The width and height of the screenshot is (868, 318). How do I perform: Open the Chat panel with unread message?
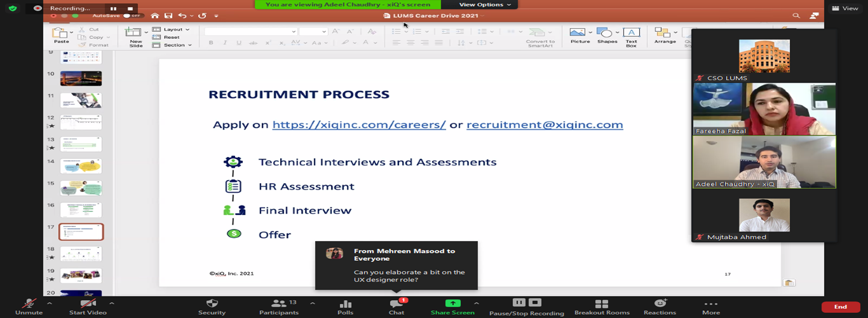396,304
